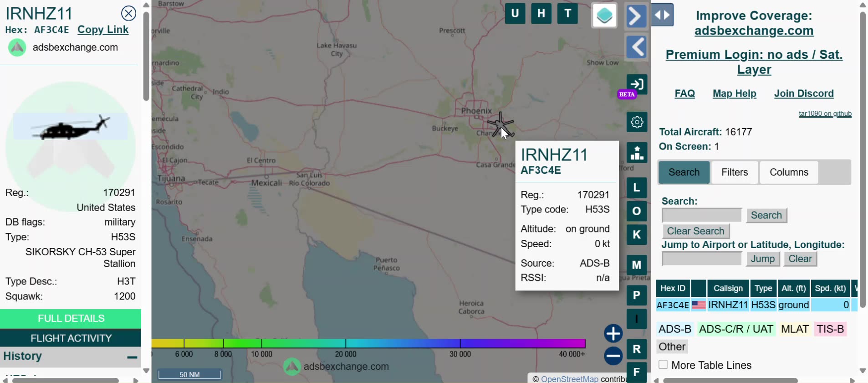The image size is (868, 383).
Task: Toggle the R map option button
Action: pos(637,349)
